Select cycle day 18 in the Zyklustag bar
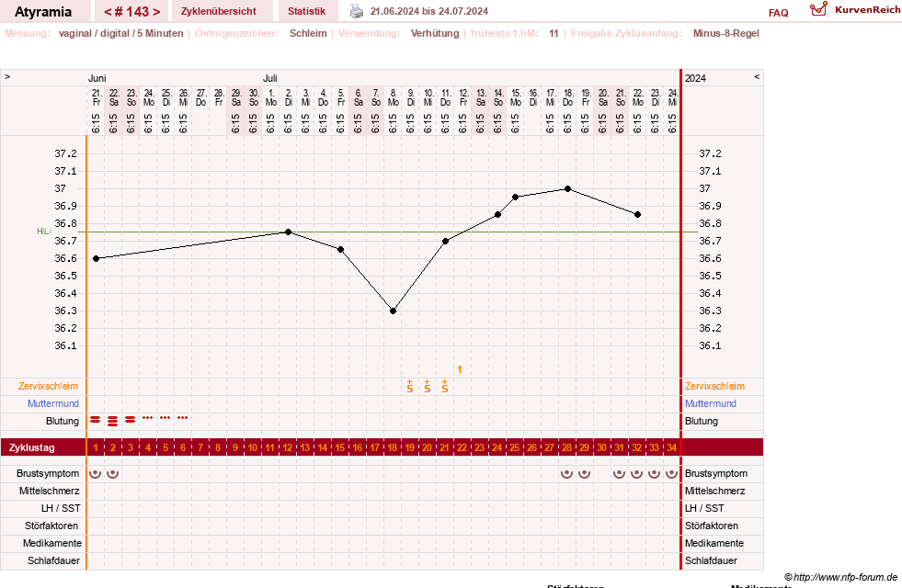This screenshot has height=588, width=902. pos(393,447)
